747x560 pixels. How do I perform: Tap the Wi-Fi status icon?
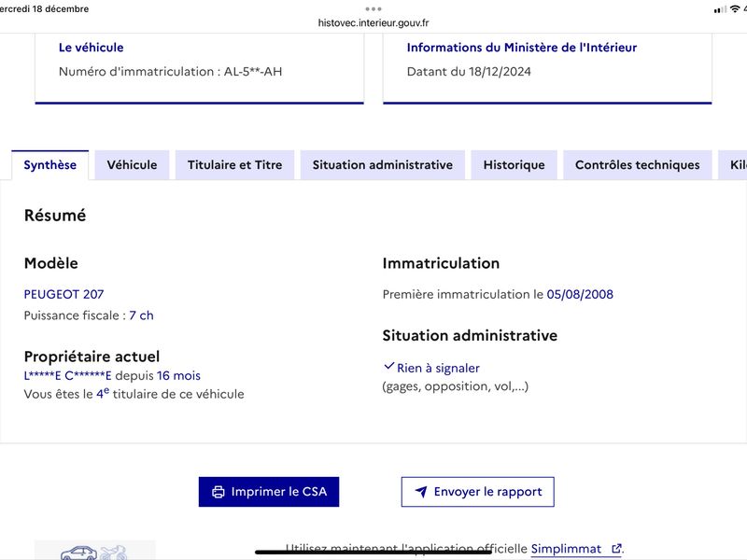pos(735,8)
